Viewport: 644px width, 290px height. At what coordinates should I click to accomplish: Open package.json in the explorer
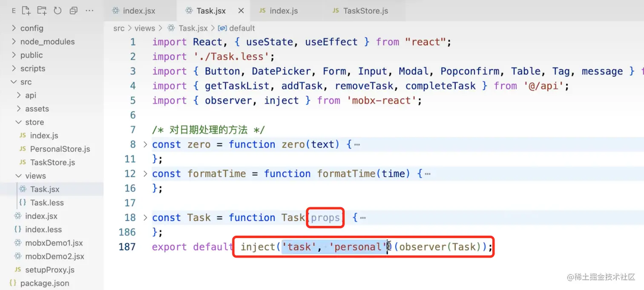[45, 283]
